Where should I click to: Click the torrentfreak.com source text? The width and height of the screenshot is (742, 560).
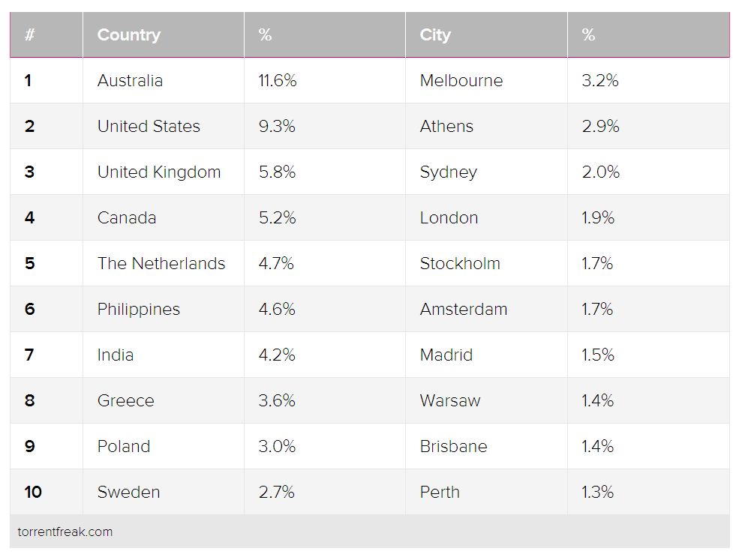pos(65,532)
